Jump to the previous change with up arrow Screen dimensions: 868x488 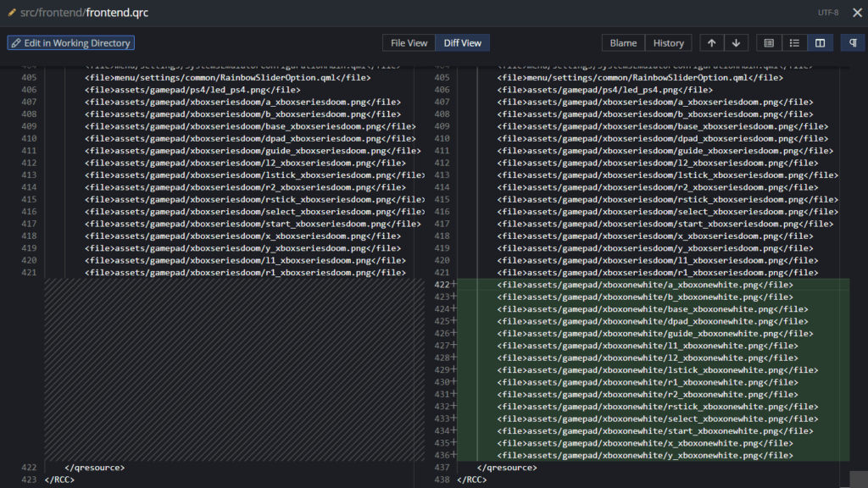711,43
